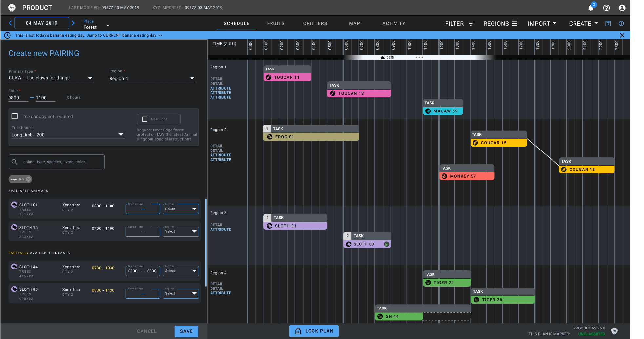Tick the Near Edge checkbox
The image size is (644, 339).
click(145, 119)
